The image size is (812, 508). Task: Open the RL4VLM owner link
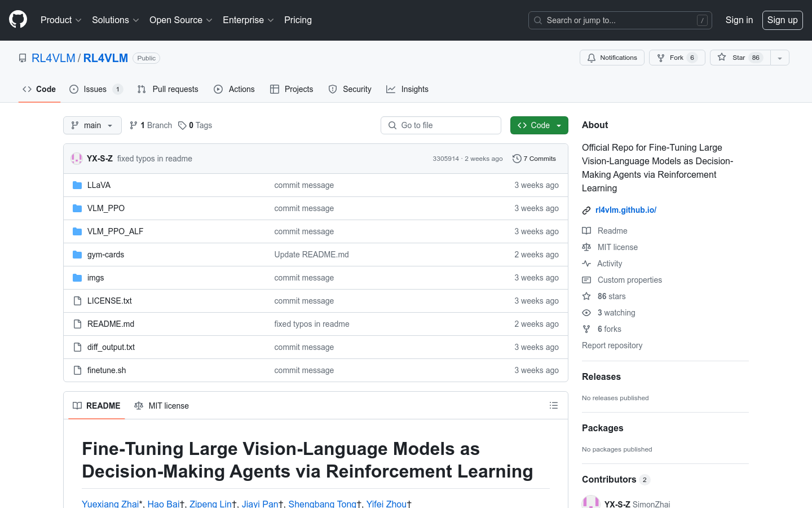(x=54, y=58)
